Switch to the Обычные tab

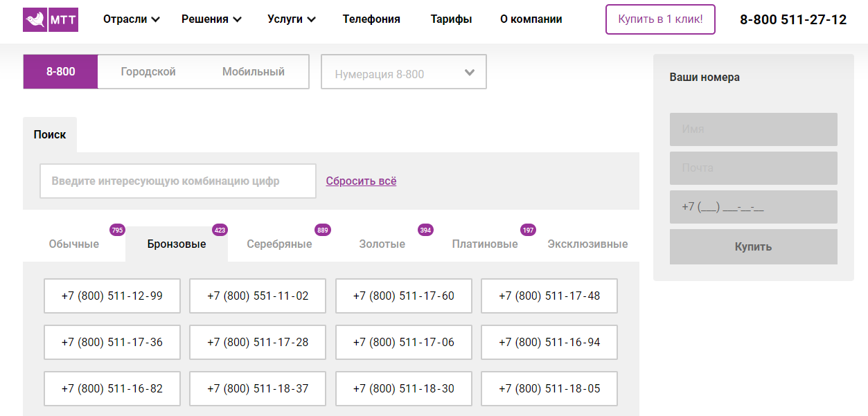[x=74, y=244]
